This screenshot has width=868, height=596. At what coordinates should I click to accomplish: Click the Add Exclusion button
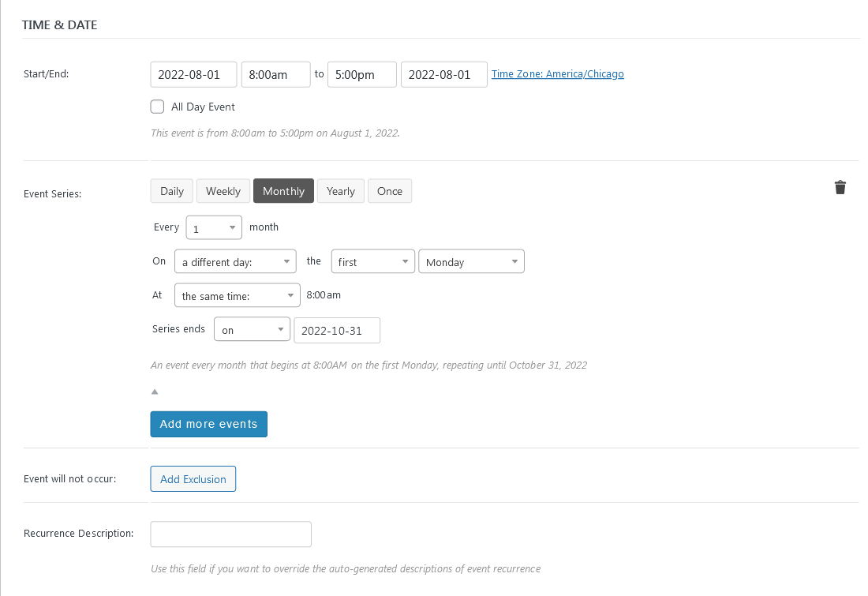click(193, 479)
